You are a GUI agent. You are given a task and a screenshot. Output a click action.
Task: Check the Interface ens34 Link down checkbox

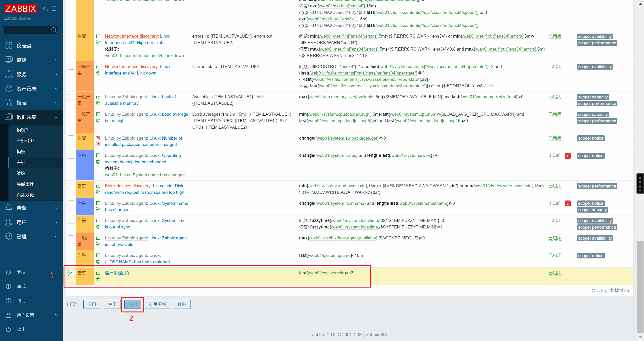[x=71, y=67]
